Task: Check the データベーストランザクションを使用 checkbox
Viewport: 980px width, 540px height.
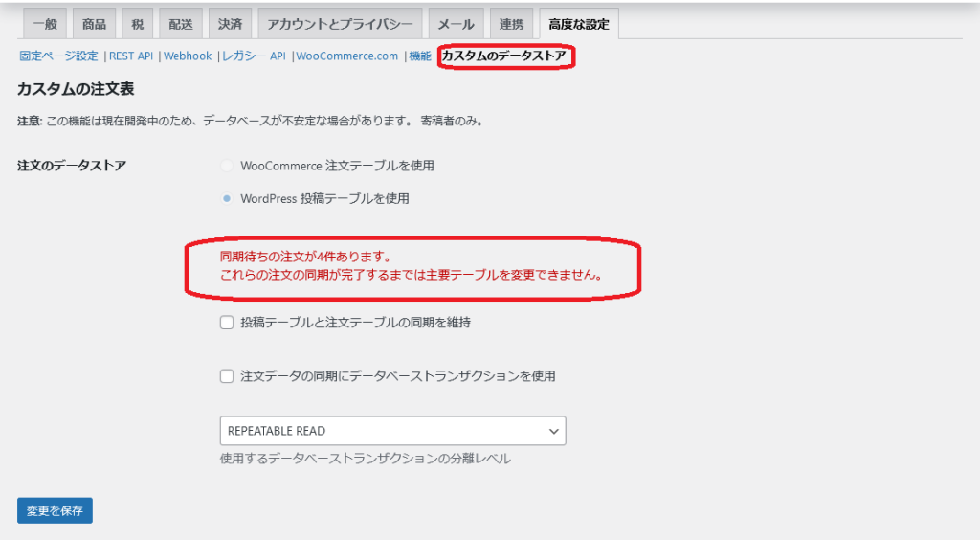Action: coord(227,376)
